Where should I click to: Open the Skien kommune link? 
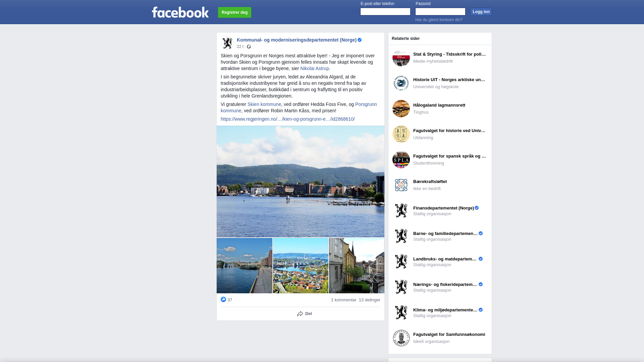tap(264, 104)
